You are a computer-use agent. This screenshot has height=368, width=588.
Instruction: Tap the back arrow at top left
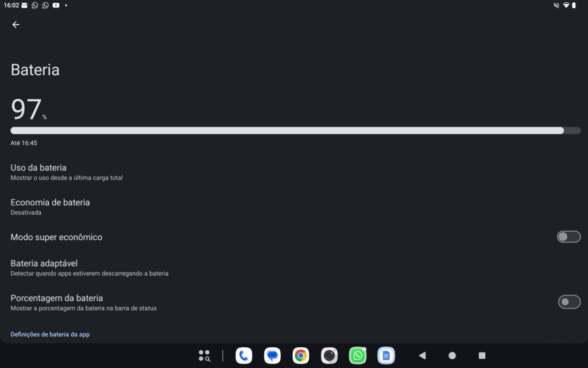16,25
